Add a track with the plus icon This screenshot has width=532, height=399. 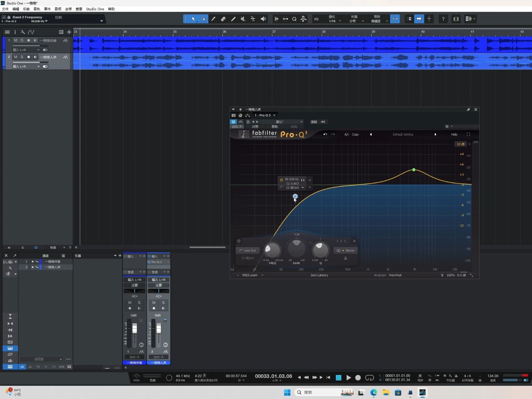69,32
